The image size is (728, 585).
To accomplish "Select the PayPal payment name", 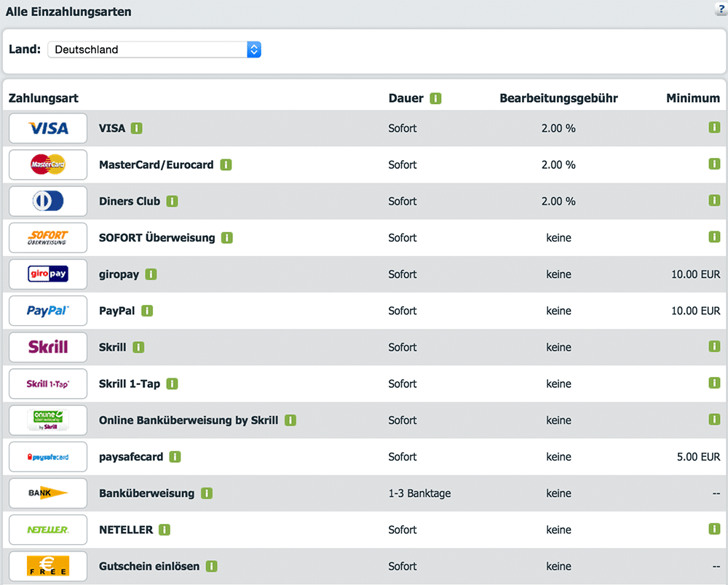I will (x=117, y=311).
